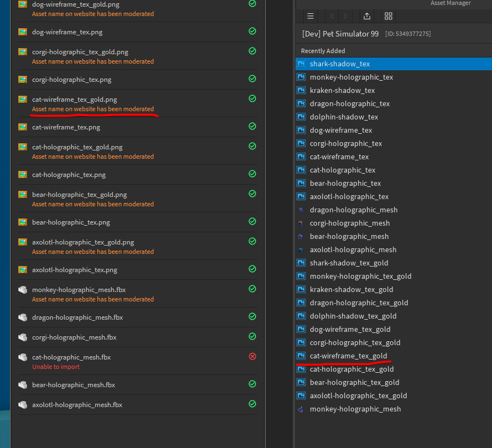Click the mesh thumbnail beside dragon-holographic_mesh asset

[301, 210]
